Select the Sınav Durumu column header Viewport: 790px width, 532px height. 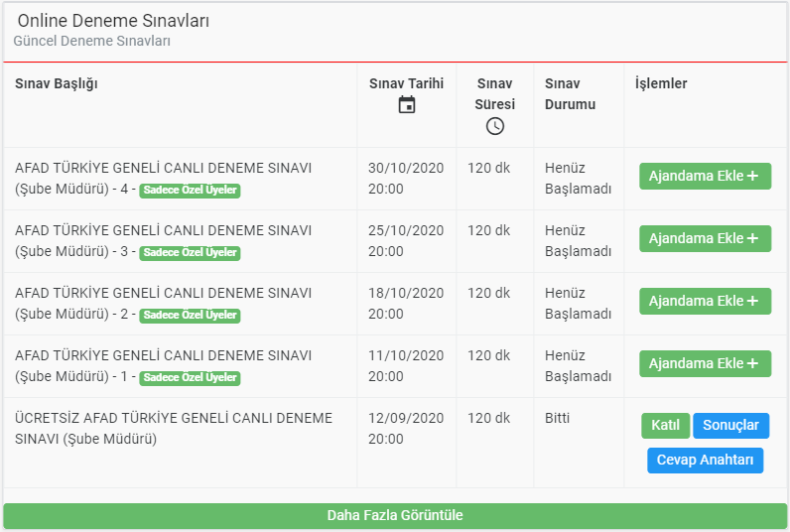[x=571, y=93]
